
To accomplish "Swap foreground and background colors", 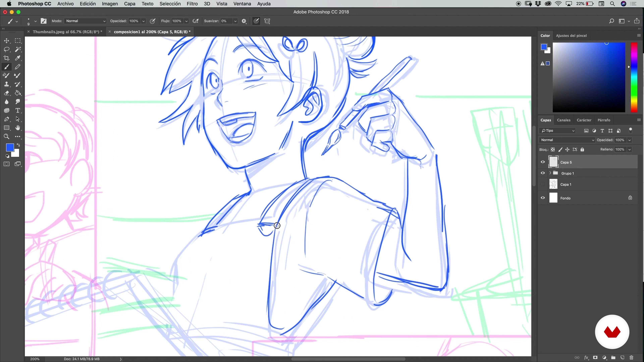I will point(18,145).
